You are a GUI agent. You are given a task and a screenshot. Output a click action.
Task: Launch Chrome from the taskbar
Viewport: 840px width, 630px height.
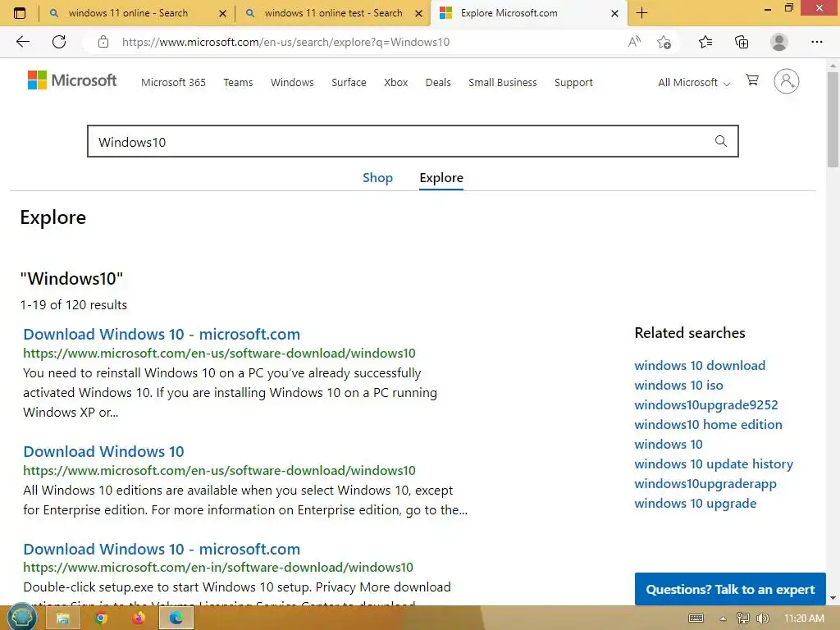coord(101,619)
